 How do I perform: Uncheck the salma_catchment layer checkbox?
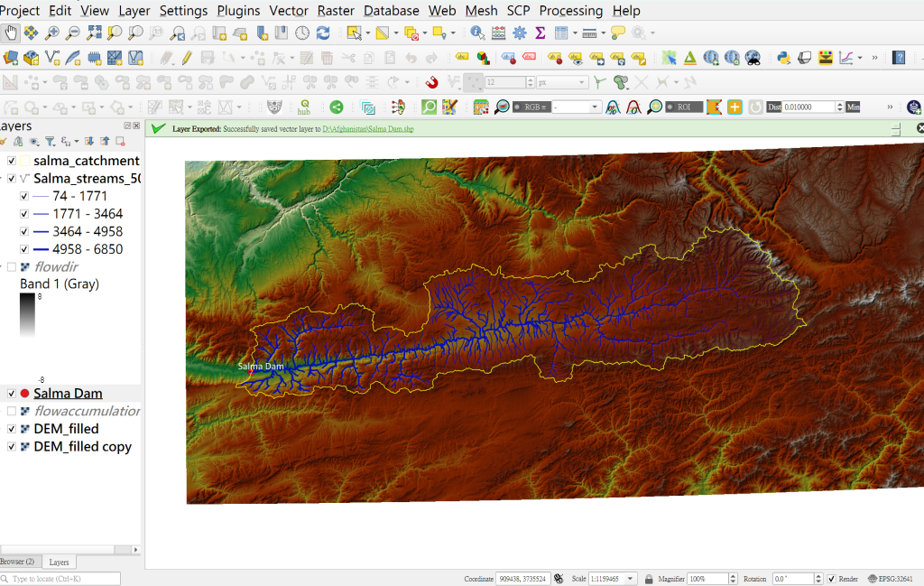[x=11, y=161]
